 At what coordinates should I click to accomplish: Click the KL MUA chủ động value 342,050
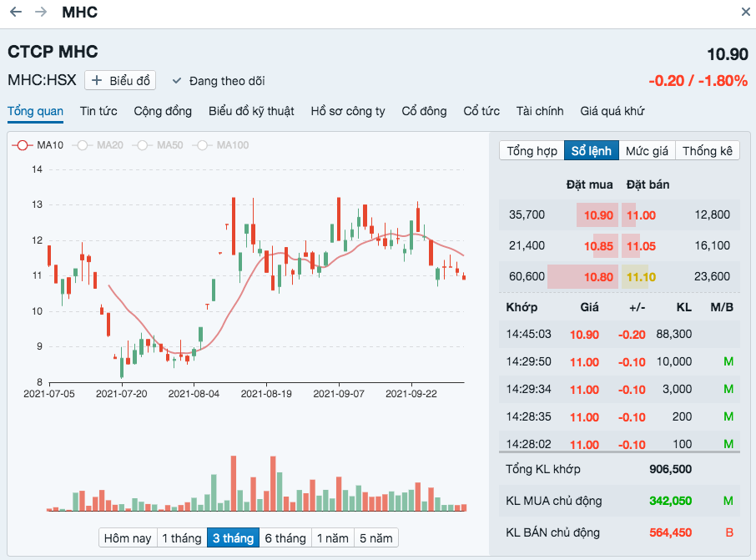pyautogui.click(x=670, y=501)
